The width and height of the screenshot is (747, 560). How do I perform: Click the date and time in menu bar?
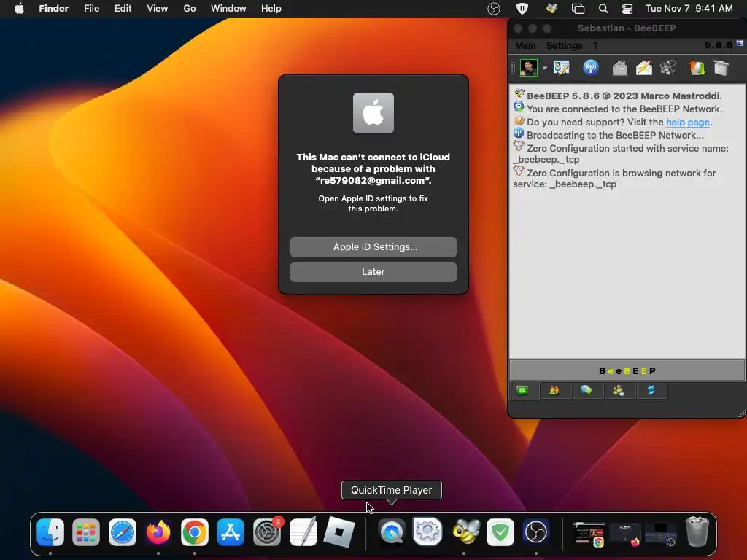pyautogui.click(x=689, y=8)
